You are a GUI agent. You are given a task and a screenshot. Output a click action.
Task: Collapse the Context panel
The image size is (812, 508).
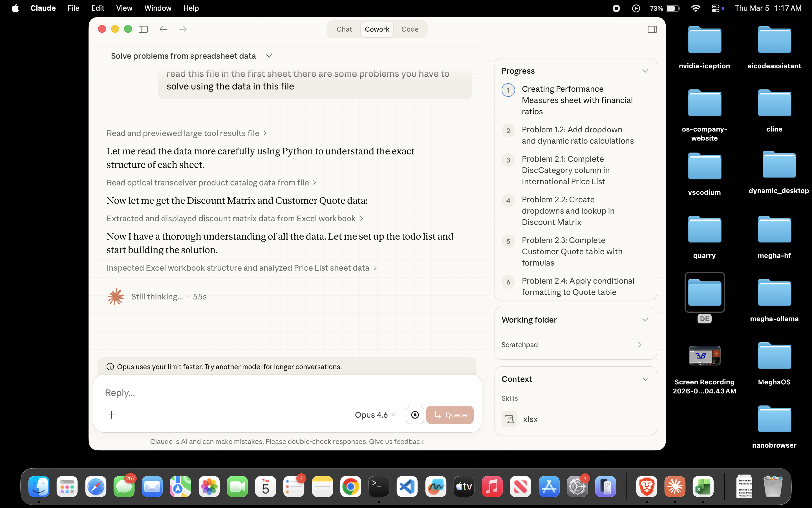[645, 379]
